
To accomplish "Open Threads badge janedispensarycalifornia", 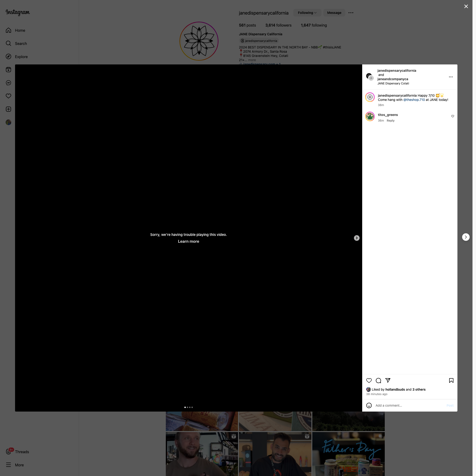I will click(x=259, y=41).
